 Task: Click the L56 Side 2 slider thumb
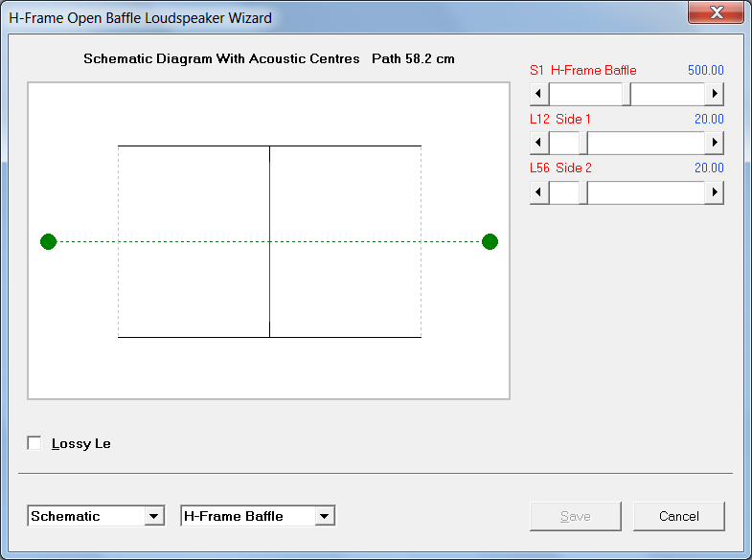[583, 192]
